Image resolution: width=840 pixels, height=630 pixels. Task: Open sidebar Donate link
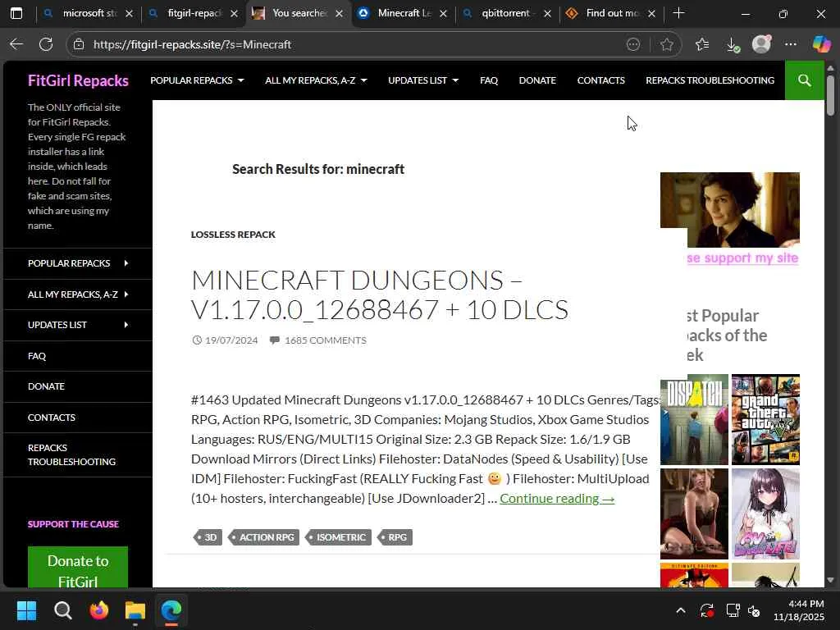tap(46, 386)
